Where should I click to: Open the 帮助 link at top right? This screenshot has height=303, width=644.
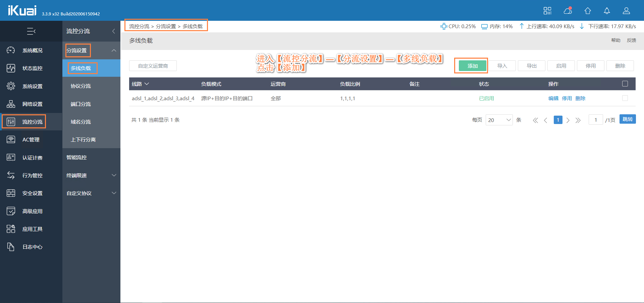(615, 40)
